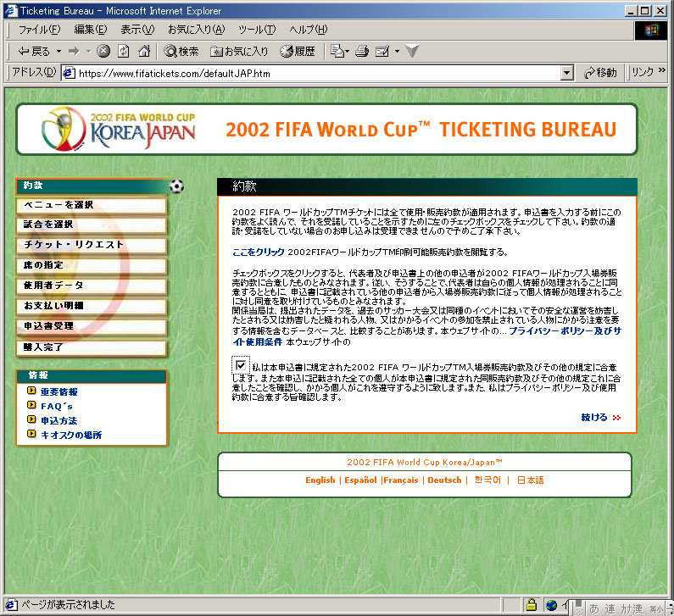Expand the リンク links bar chevron
The width and height of the screenshot is (674, 616).
[661, 70]
